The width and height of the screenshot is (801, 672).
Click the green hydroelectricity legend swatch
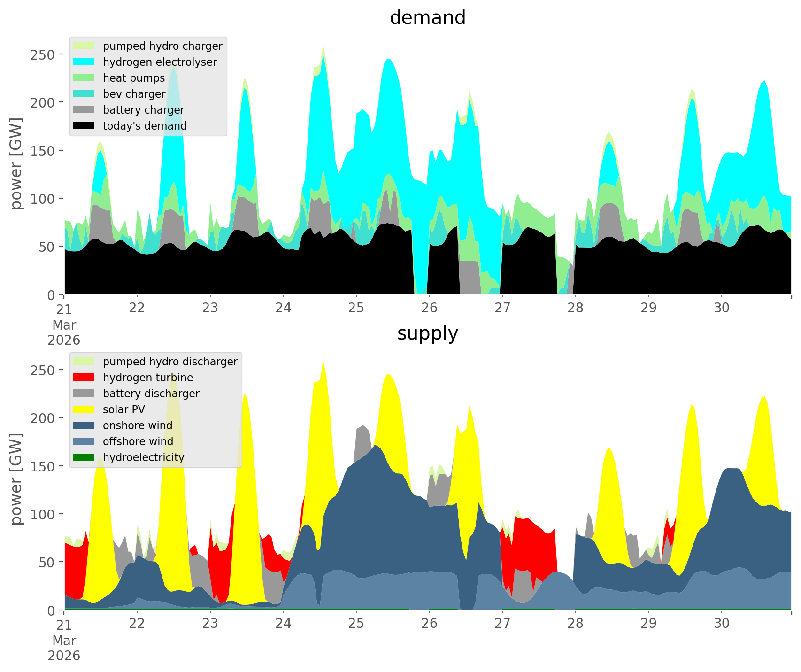pyautogui.click(x=84, y=457)
